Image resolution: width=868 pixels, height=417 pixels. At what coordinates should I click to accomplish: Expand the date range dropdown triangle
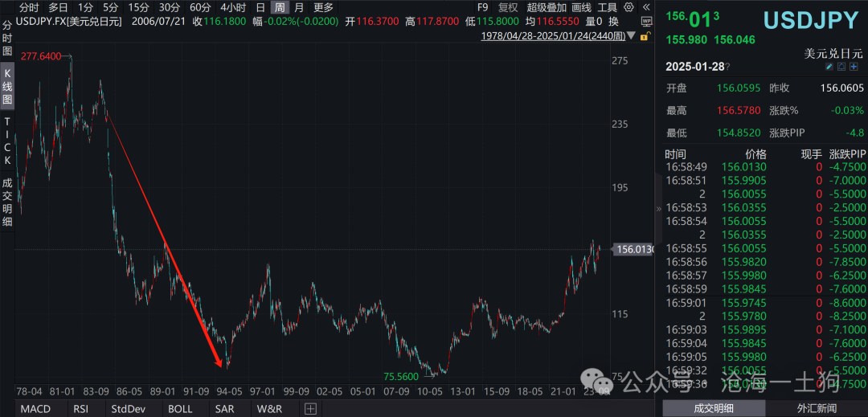click(631, 36)
